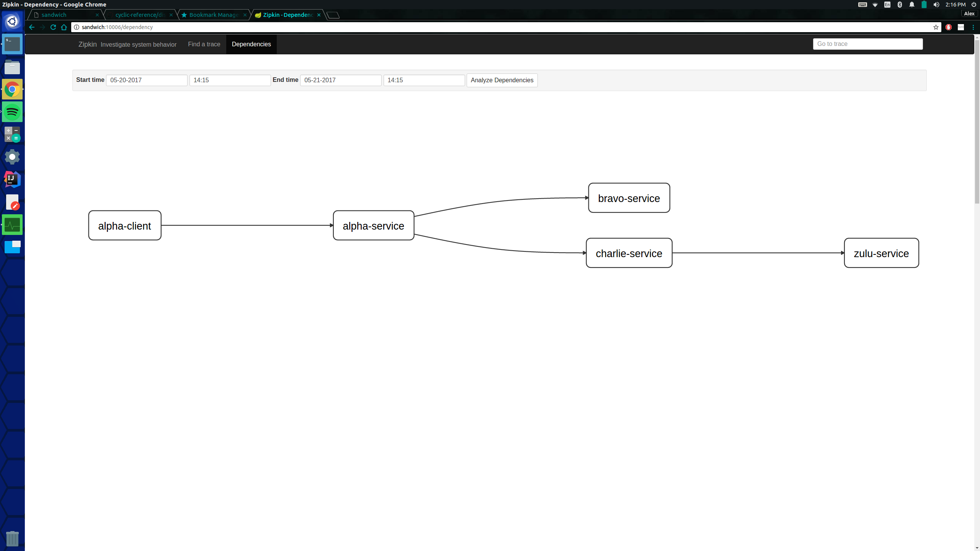Click the zulu-service node
980x551 pixels.
coord(881,253)
